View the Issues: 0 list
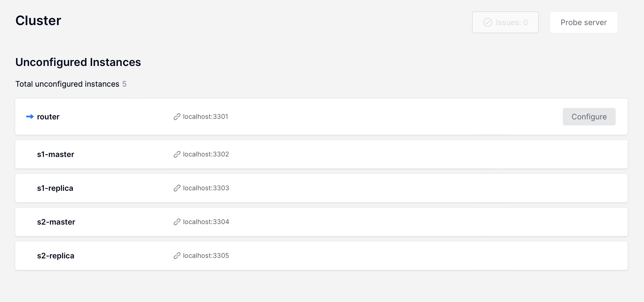This screenshot has width=644, height=302. [x=505, y=22]
